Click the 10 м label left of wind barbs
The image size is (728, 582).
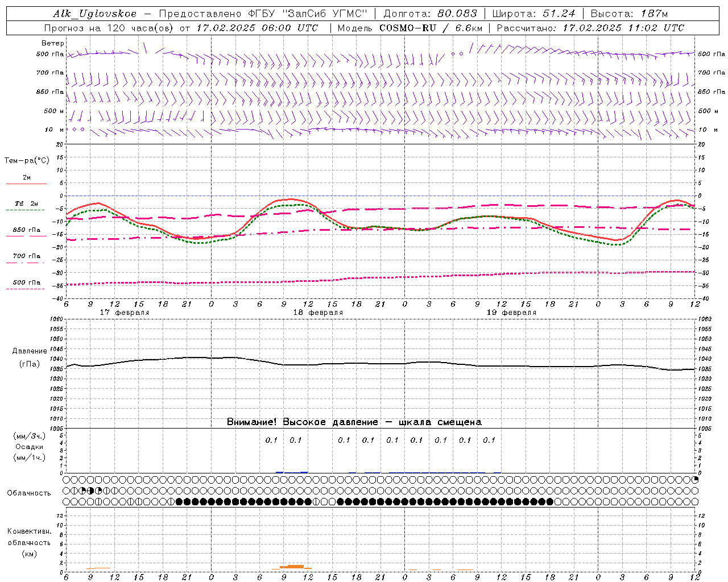pos(55,130)
